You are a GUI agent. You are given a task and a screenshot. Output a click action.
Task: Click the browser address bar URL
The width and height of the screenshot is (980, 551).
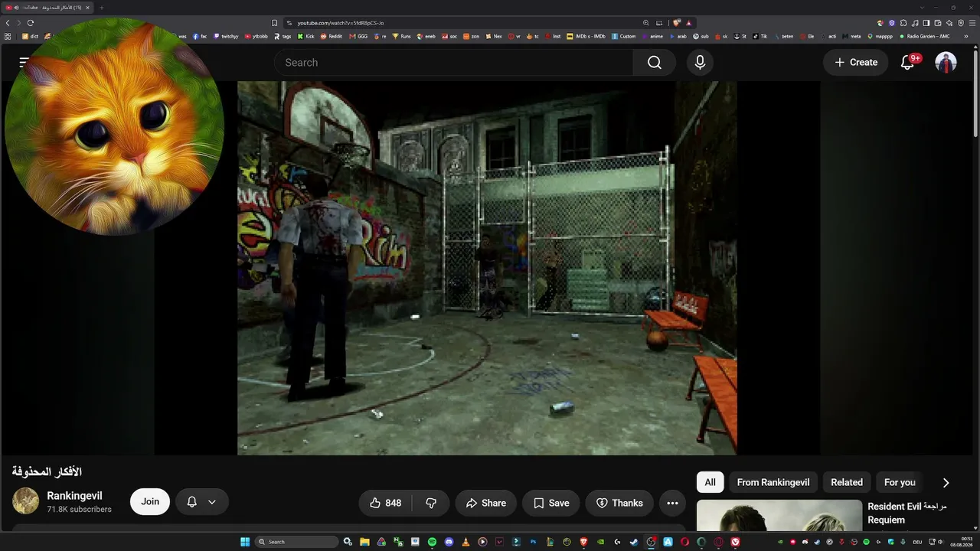tap(341, 23)
